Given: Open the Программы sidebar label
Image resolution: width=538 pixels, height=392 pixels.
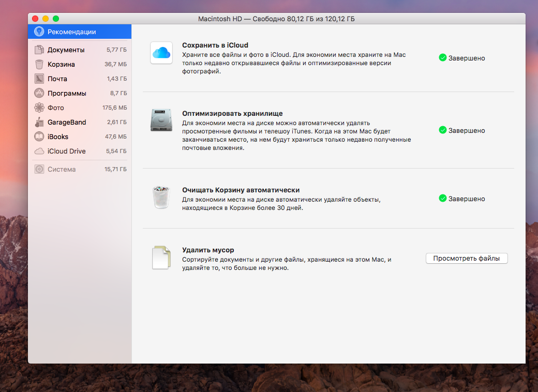Looking at the screenshot, I should click(x=67, y=93).
